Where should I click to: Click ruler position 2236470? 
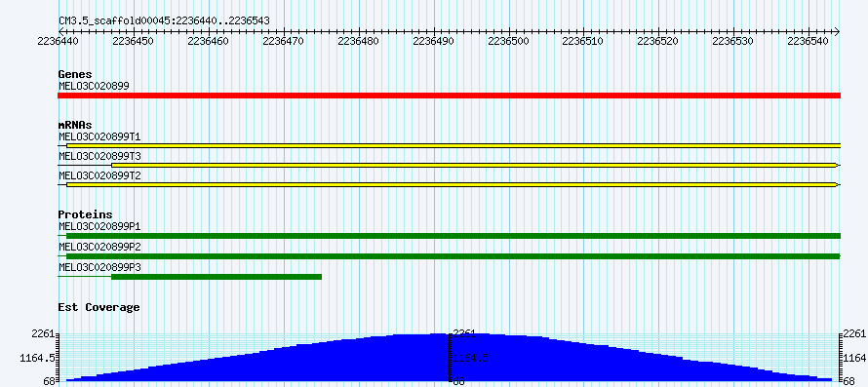(x=283, y=41)
